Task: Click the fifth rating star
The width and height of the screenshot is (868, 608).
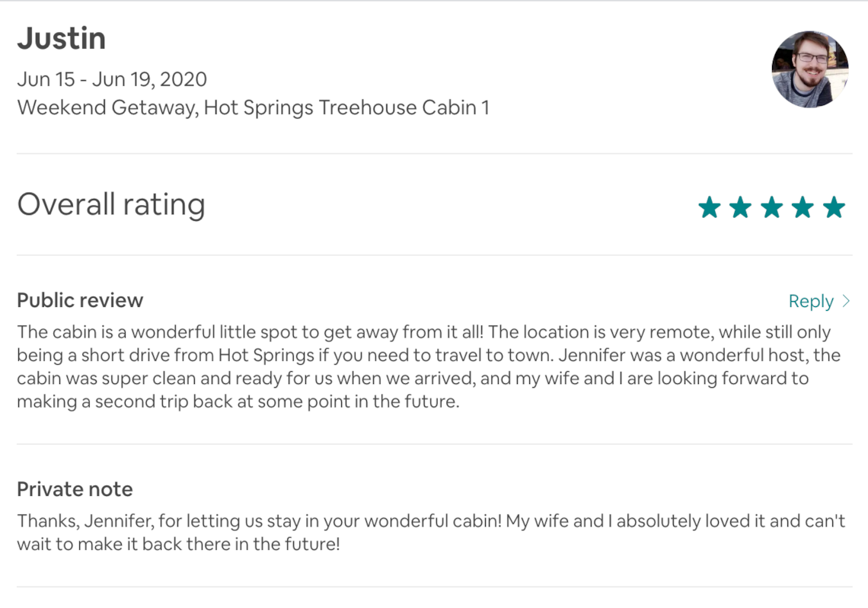Action: pos(834,208)
